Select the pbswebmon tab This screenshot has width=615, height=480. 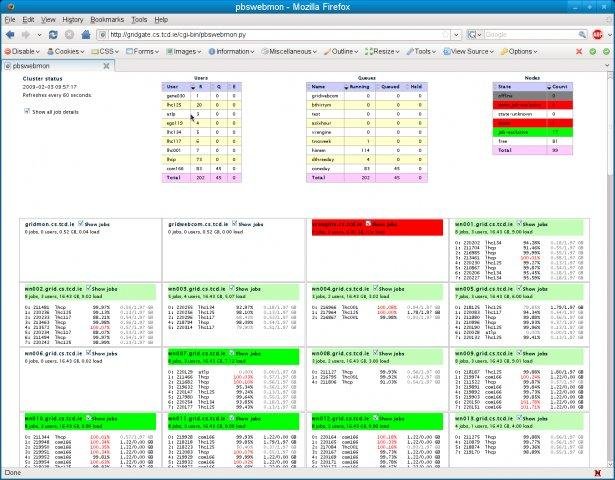tap(58, 66)
